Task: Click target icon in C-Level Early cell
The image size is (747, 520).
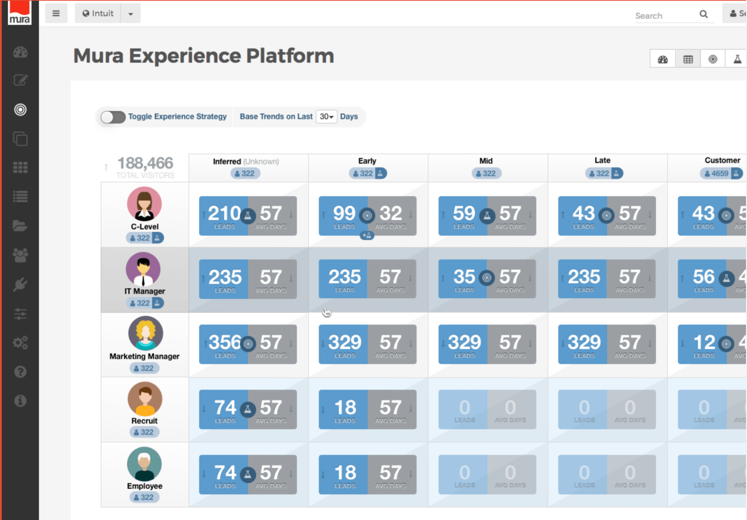Action: 367,216
